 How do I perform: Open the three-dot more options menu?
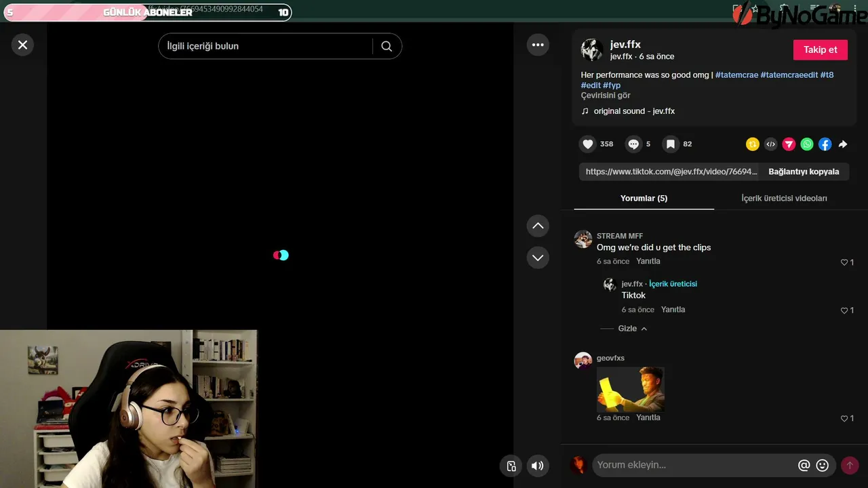click(538, 45)
